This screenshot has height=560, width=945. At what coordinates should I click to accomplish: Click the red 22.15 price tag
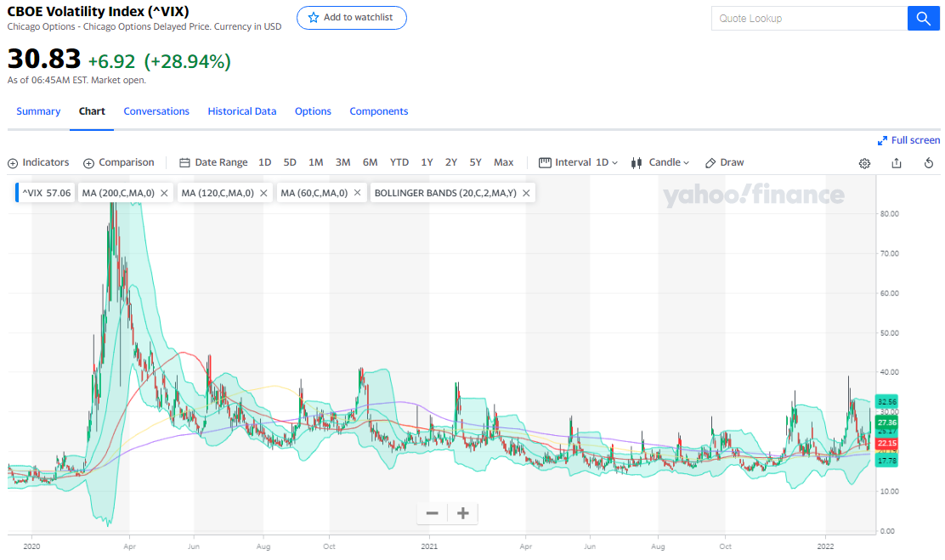pyautogui.click(x=886, y=443)
